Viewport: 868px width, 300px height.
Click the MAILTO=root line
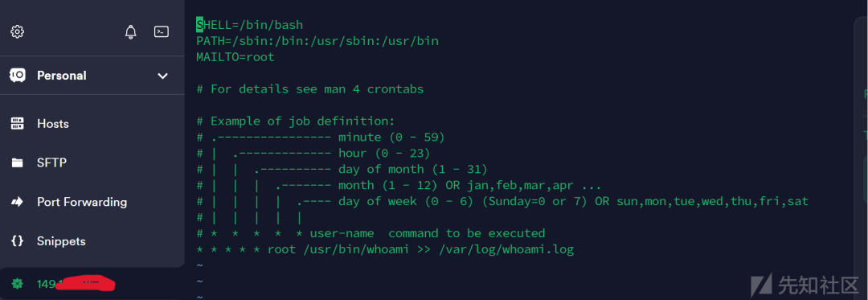coord(235,57)
